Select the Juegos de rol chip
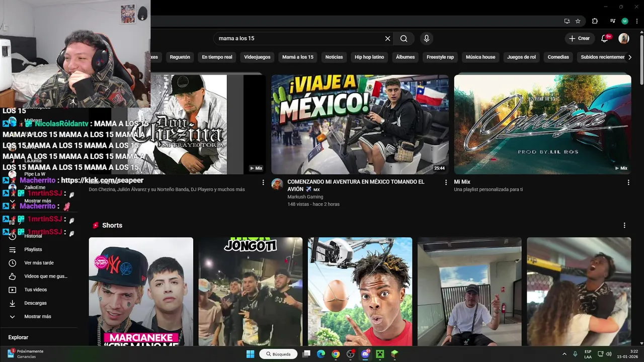 tap(521, 57)
